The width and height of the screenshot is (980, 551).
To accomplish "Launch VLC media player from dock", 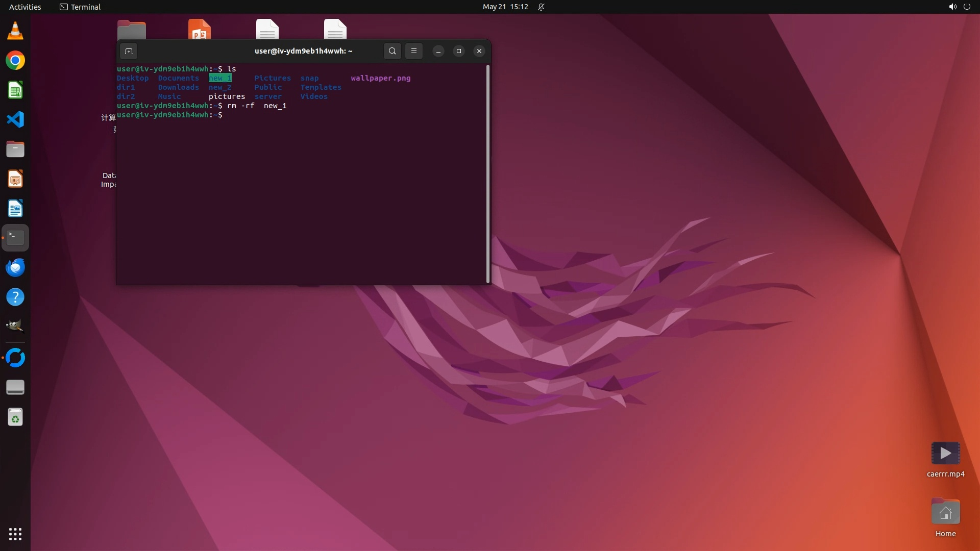I will click(x=15, y=31).
